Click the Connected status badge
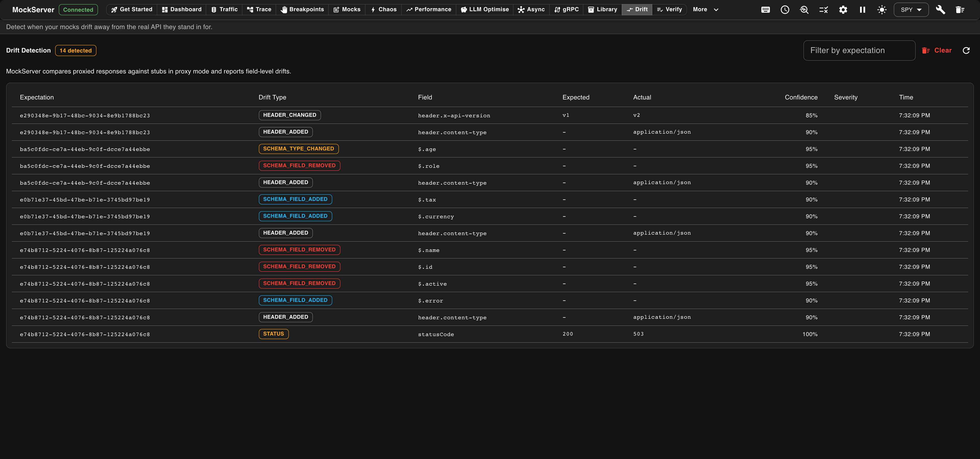Image resolution: width=980 pixels, height=459 pixels. point(78,10)
